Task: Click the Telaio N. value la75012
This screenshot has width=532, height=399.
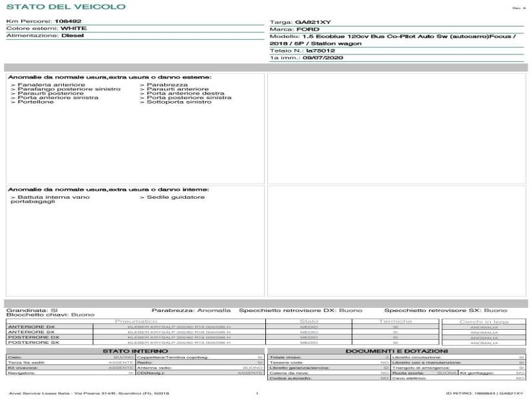Action: click(321, 51)
